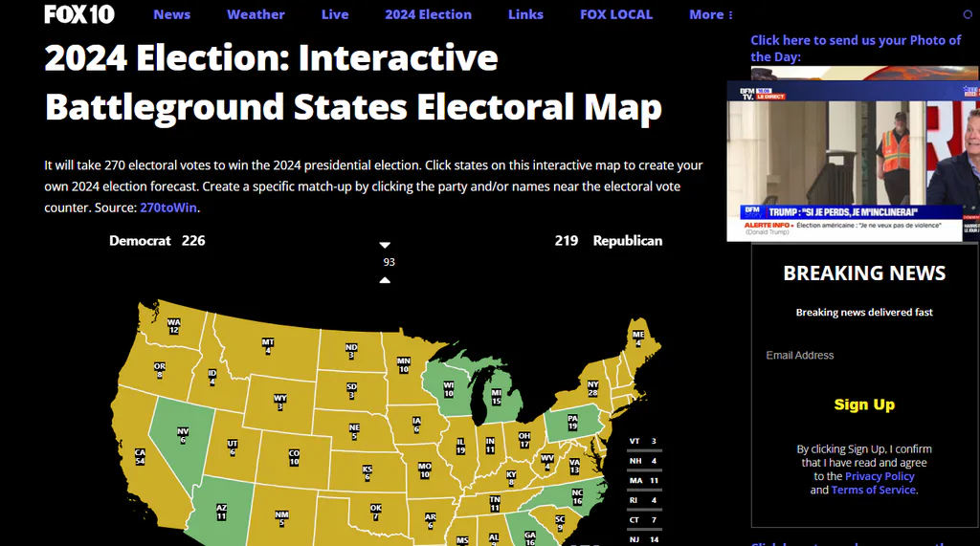980x546 pixels.
Task: Open the 270toWin source link
Action: coord(168,207)
